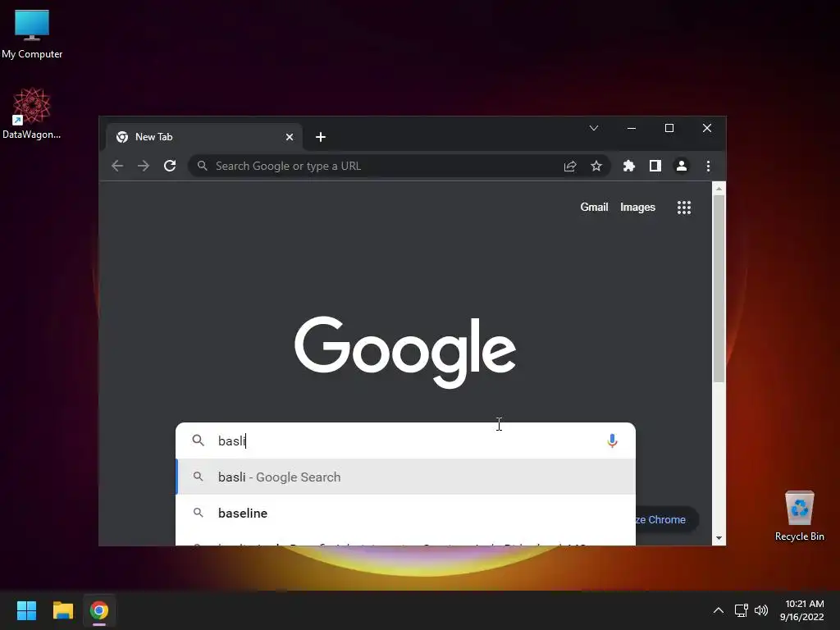The width and height of the screenshot is (840, 630).
Task: Select the New Tab tab
Action: tap(203, 137)
